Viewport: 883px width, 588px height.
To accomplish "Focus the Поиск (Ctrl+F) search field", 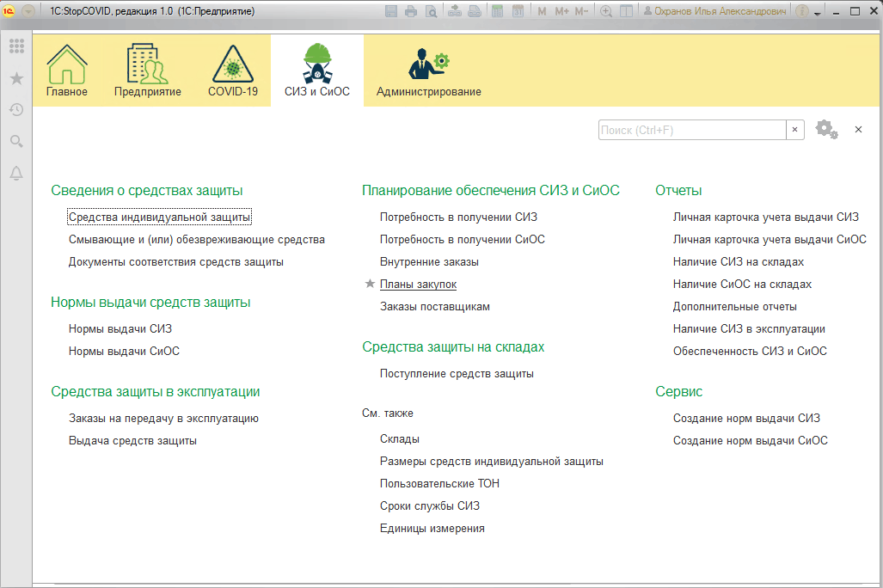I will (x=692, y=130).
